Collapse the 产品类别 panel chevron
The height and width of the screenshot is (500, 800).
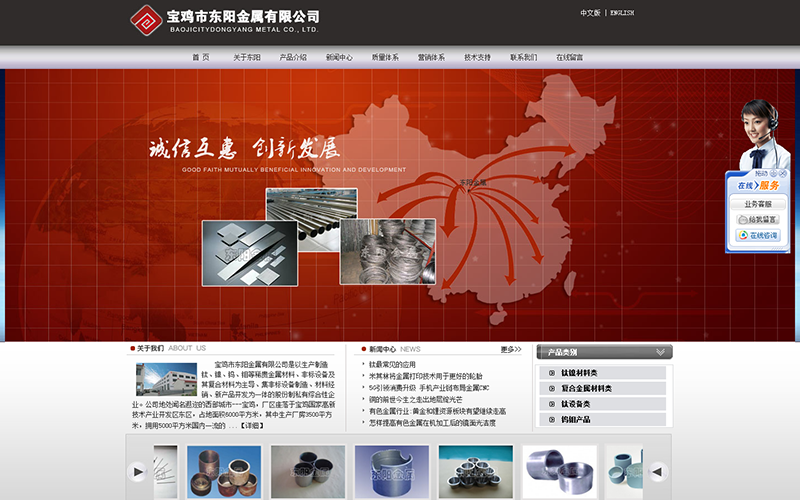tap(660, 352)
